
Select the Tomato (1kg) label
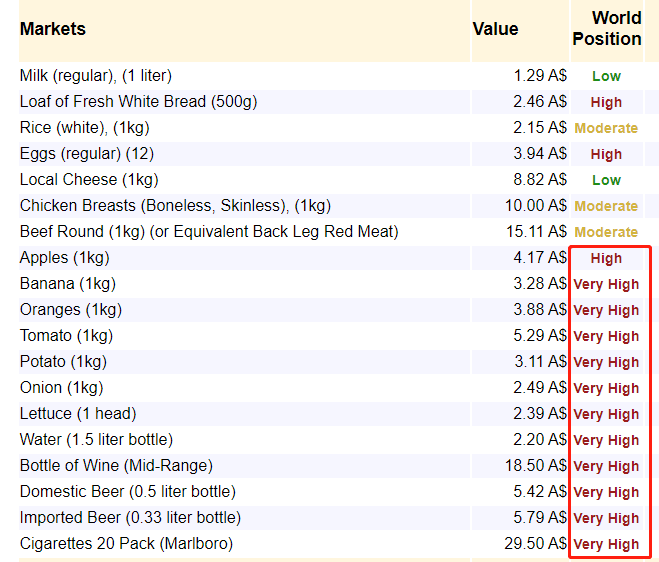pyautogui.click(x=66, y=336)
